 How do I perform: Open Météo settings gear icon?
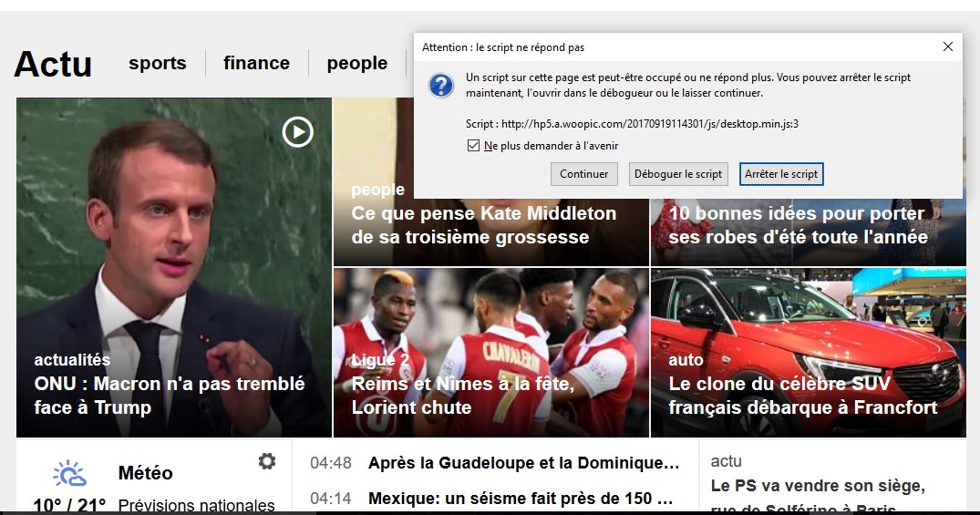[267, 461]
